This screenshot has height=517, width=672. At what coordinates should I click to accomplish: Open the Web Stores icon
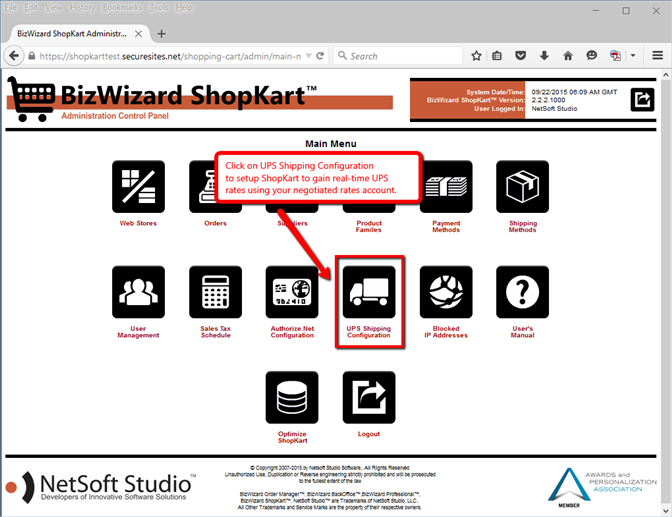click(138, 186)
